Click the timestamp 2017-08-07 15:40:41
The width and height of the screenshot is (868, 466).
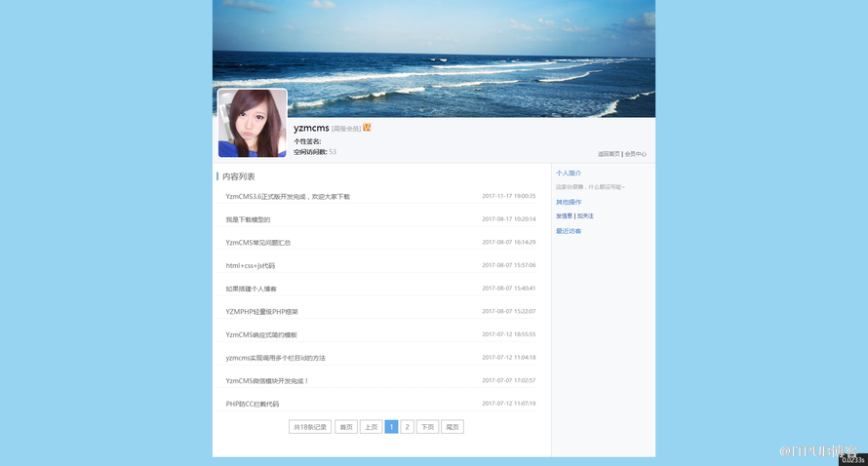point(509,289)
